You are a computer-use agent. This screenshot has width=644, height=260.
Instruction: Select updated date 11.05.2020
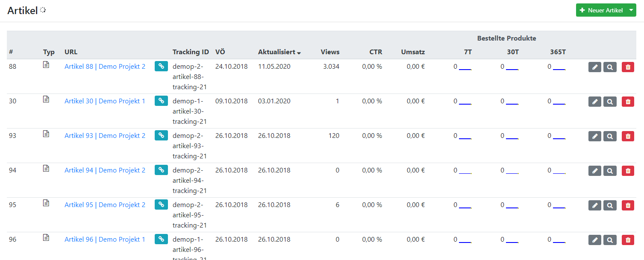[x=274, y=67]
